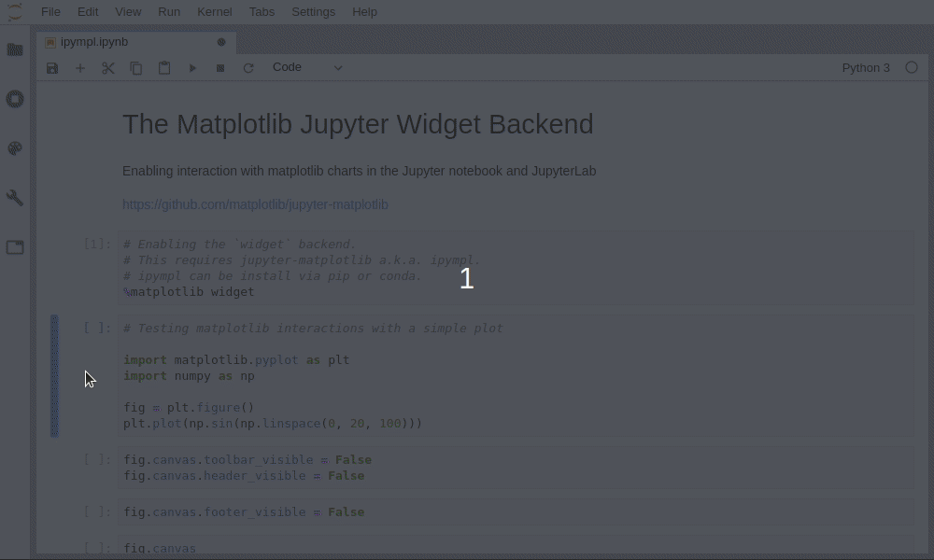Stop the kernel using the stop icon
The height and width of the screenshot is (560, 934).
[x=220, y=67]
